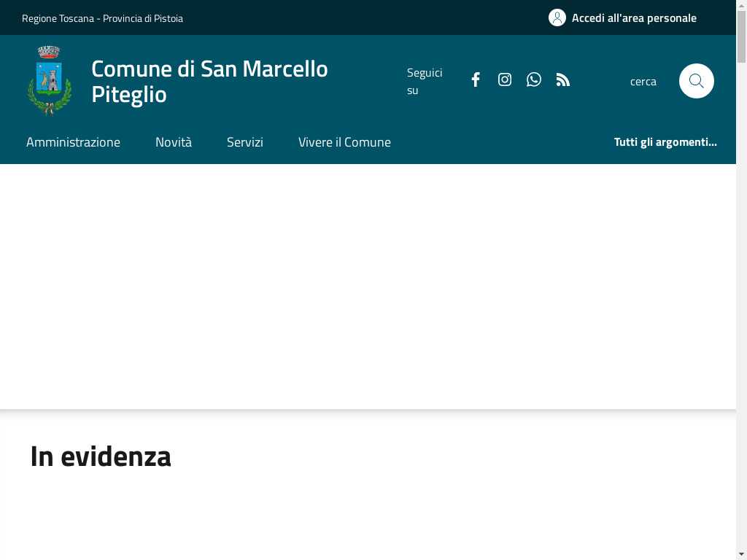Click the Comune di San Marcello Piteglio title

coord(209,82)
